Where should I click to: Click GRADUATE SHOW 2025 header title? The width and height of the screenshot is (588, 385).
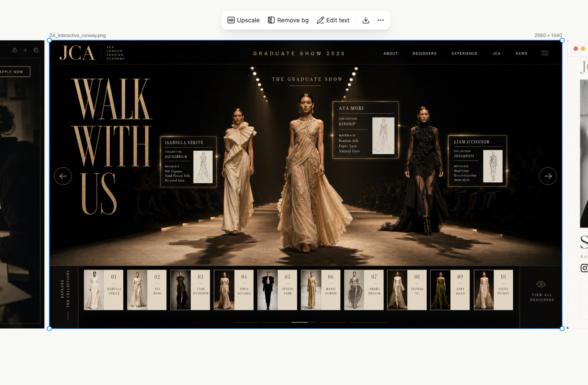click(299, 54)
